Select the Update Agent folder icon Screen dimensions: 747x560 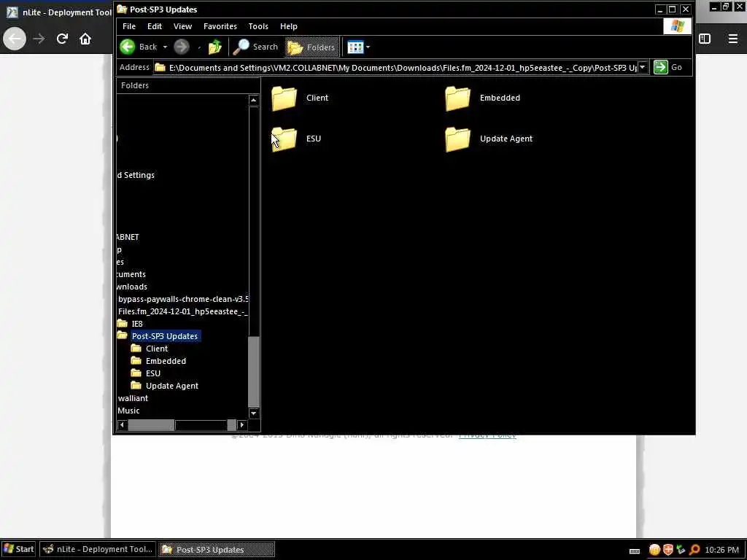457,139
